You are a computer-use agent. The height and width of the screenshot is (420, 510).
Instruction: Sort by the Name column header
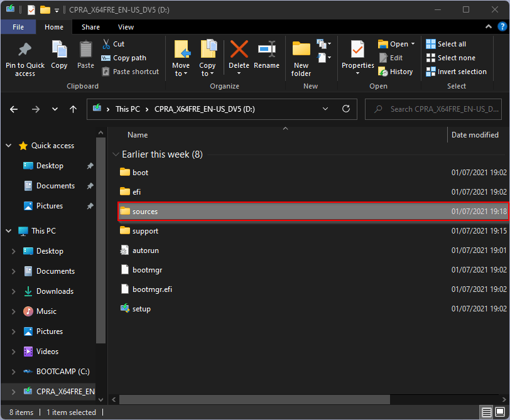point(138,135)
